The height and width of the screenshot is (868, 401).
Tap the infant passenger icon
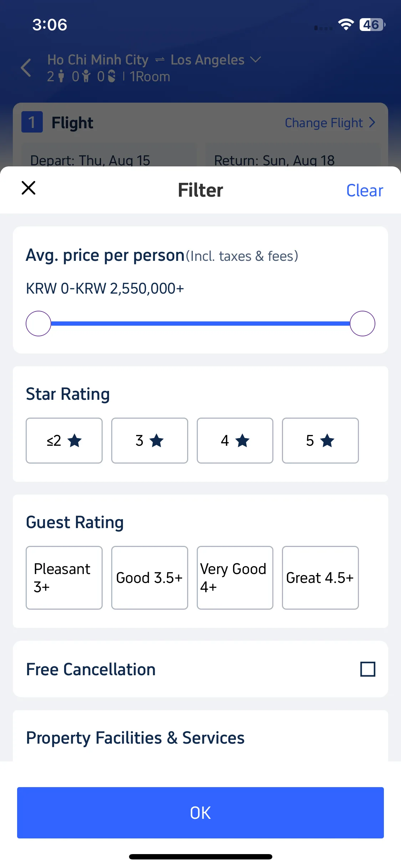[x=112, y=76]
